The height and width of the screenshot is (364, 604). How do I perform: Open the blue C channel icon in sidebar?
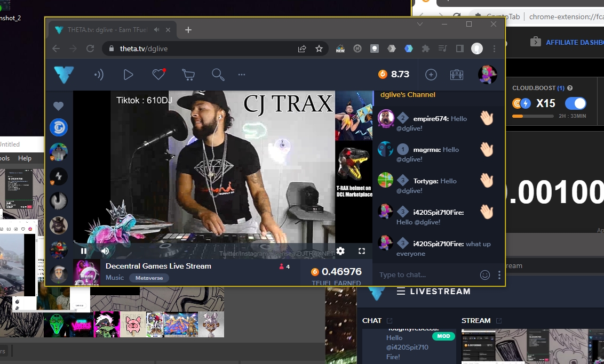tap(59, 127)
